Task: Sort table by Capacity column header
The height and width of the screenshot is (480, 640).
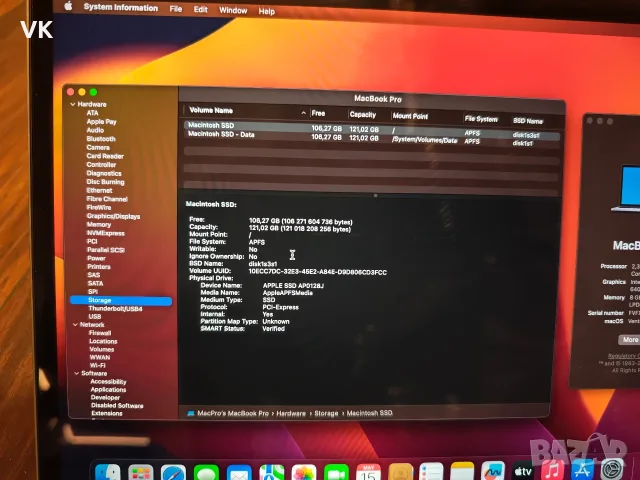Action: coord(363,115)
